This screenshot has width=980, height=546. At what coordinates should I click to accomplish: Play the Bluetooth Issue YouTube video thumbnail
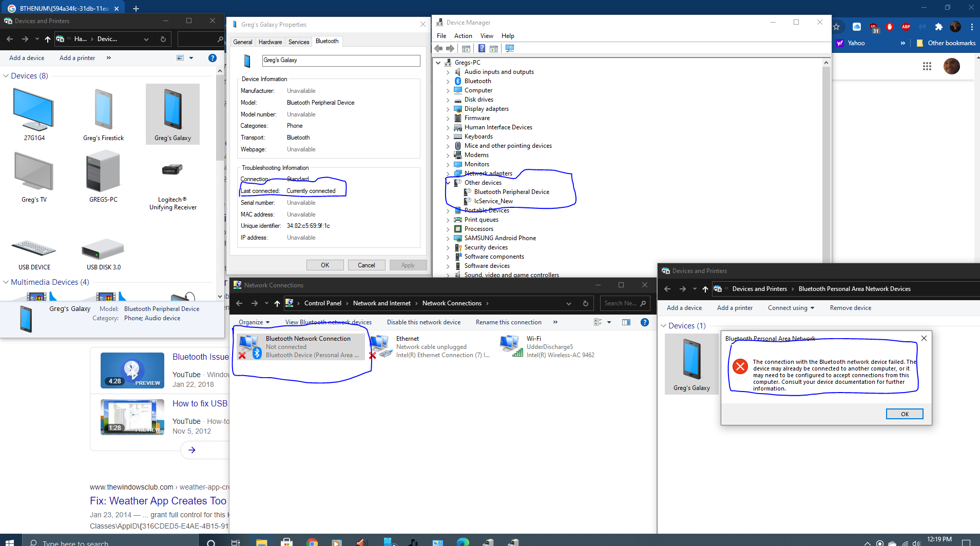click(x=132, y=371)
